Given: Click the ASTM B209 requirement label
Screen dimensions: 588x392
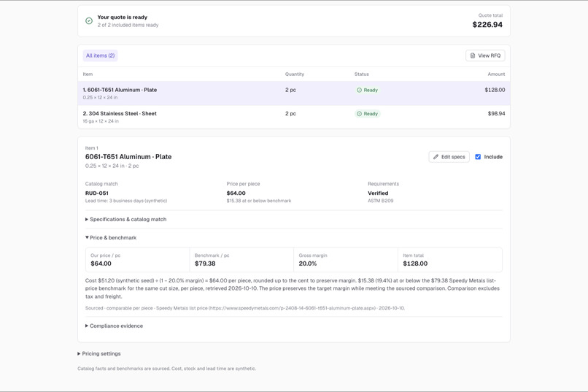Looking at the screenshot, I should tap(381, 201).
